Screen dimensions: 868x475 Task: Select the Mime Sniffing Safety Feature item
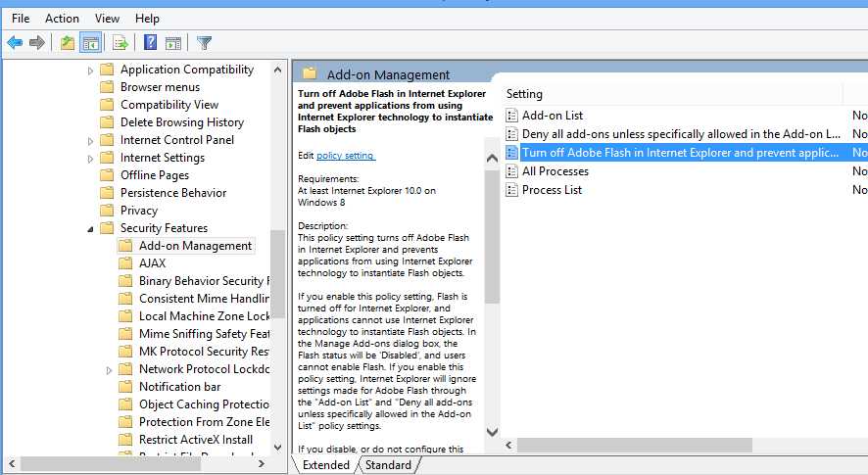[x=204, y=334]
